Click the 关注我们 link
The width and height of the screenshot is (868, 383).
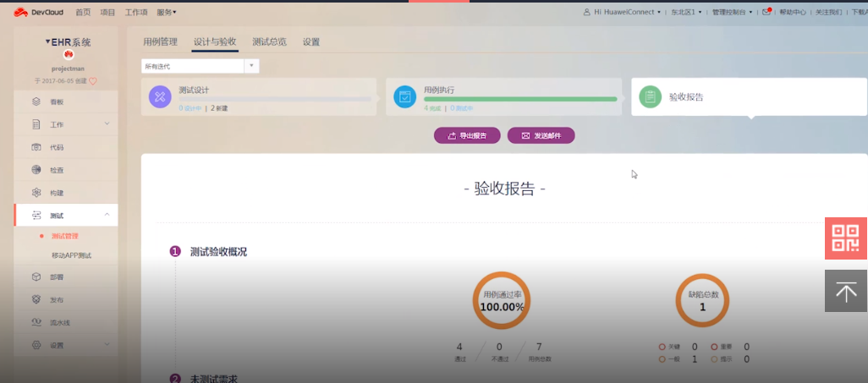pos(829,12)
